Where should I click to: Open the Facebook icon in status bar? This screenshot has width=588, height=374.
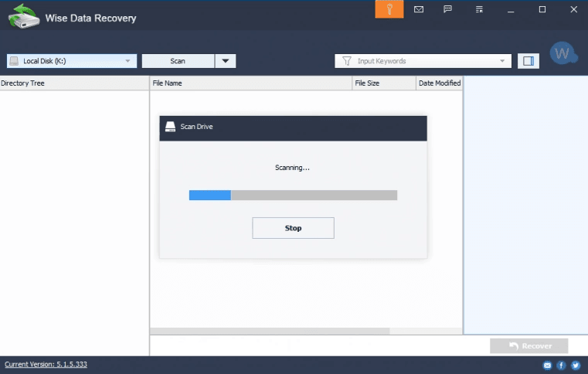tap(562, 365)
